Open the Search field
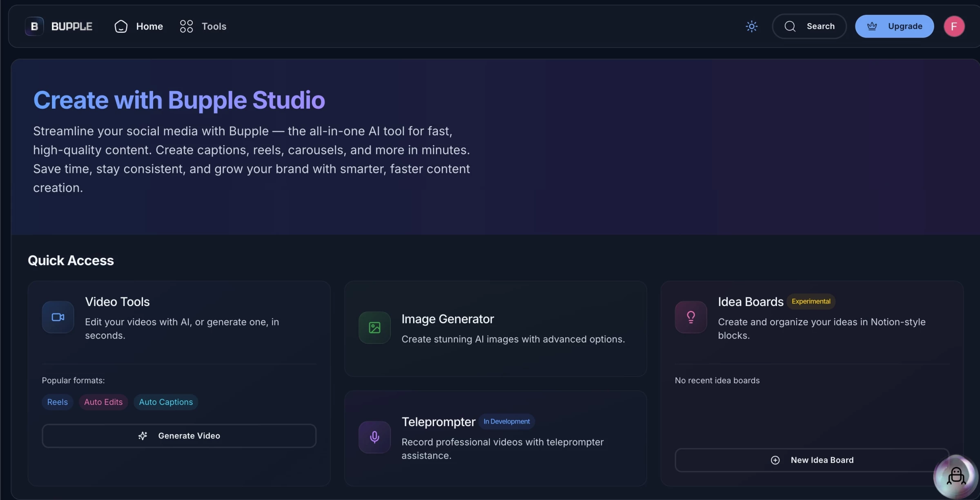This screenshot has width=980, height=500. 809,26
